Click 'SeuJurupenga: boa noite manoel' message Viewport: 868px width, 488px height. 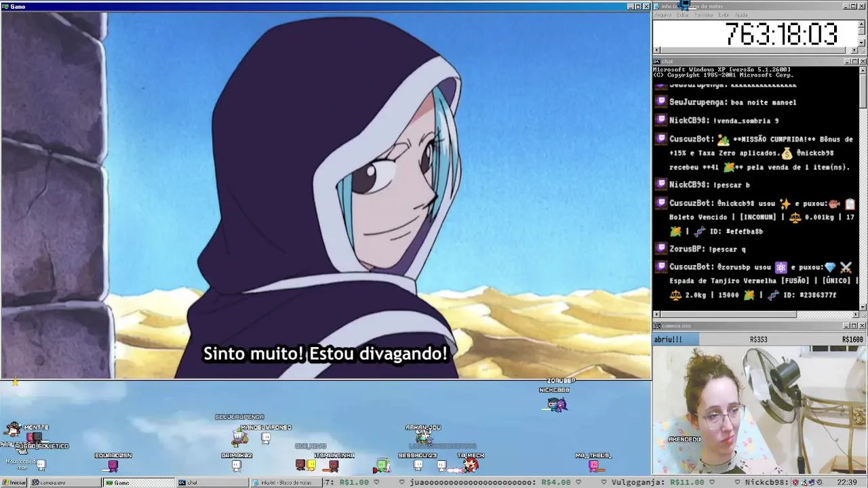(732, 102)
